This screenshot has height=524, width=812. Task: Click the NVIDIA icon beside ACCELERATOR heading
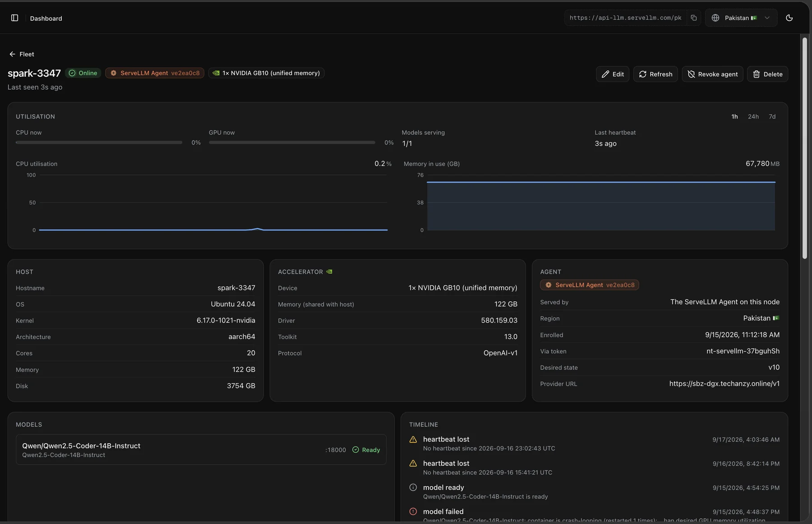[329, 271]
